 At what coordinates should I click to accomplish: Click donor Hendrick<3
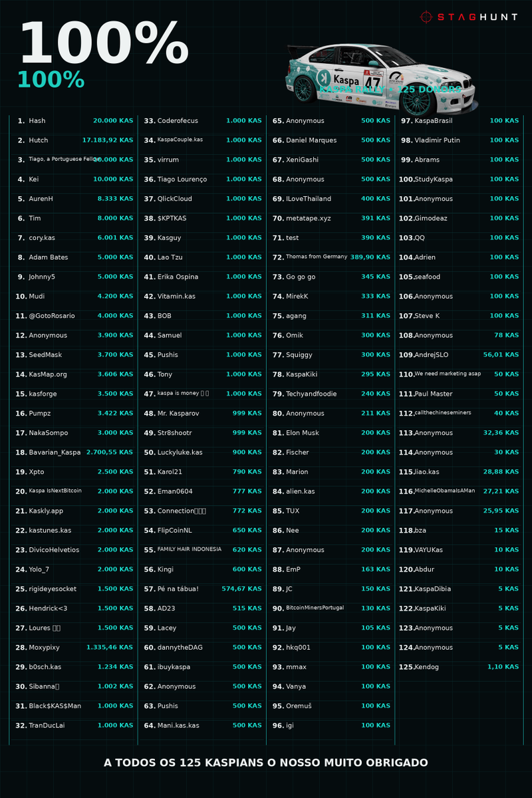click(x=48, y=608)
